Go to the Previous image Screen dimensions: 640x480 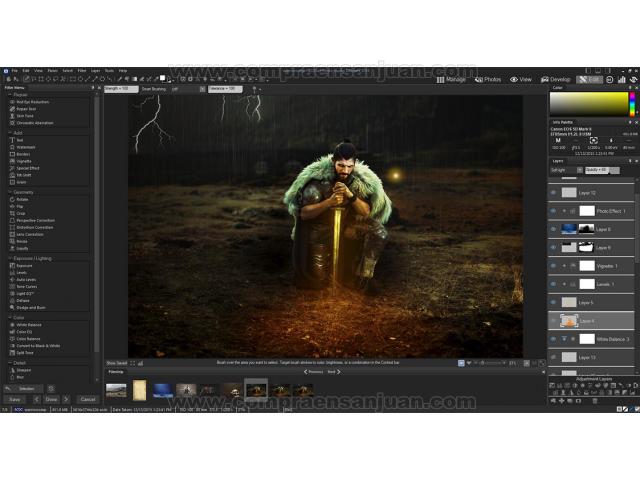click(313, 372)
